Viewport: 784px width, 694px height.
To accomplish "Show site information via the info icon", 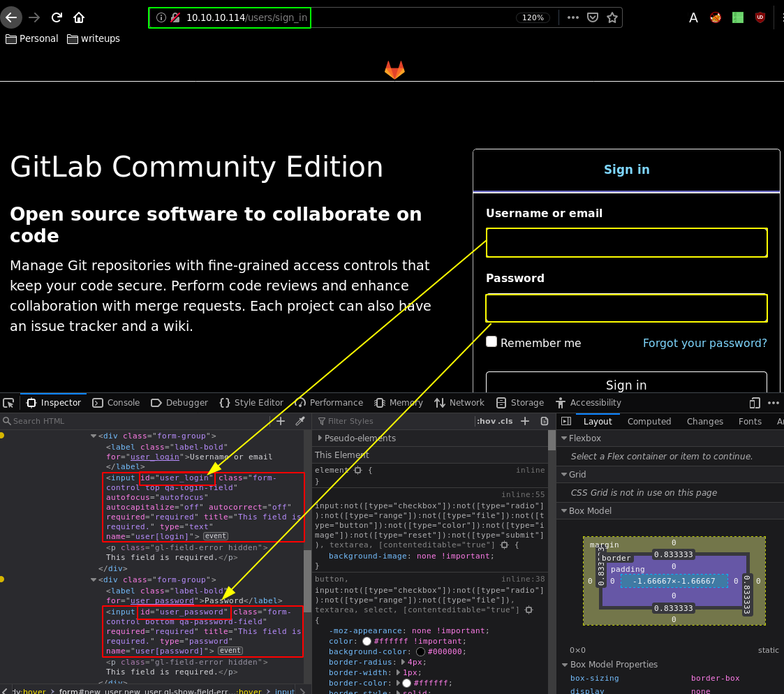I will click(x=161, y=17).
